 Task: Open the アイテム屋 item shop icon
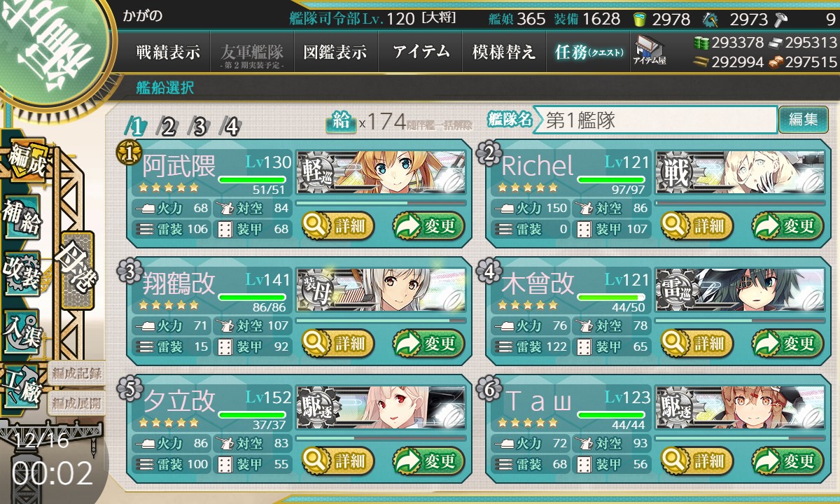[650, 51]
